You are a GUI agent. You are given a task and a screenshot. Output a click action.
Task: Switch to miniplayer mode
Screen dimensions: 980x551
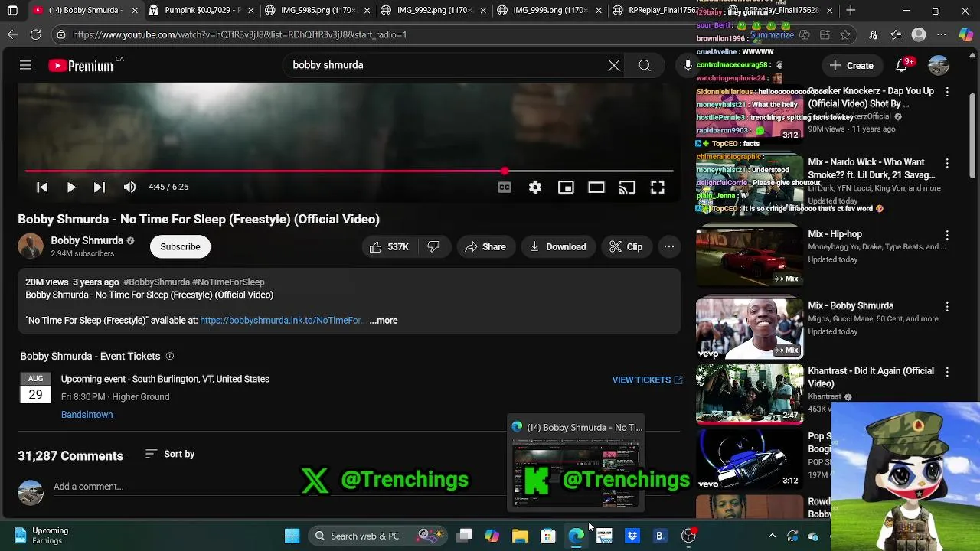(566, 187)
